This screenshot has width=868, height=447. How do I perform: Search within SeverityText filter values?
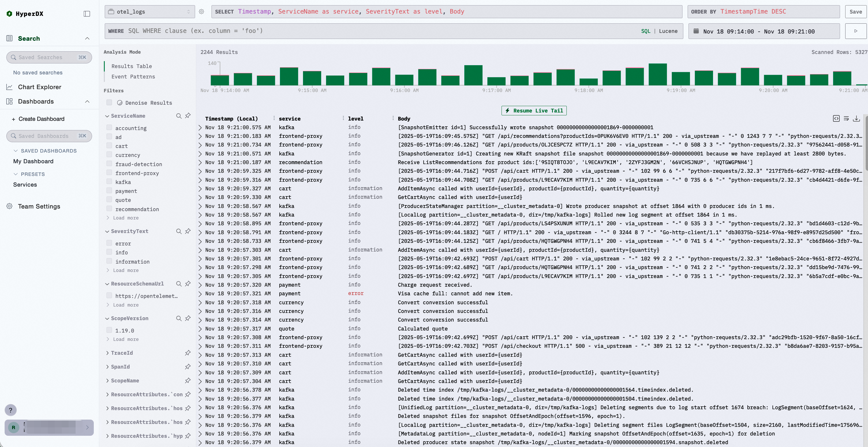pos(179,231)
